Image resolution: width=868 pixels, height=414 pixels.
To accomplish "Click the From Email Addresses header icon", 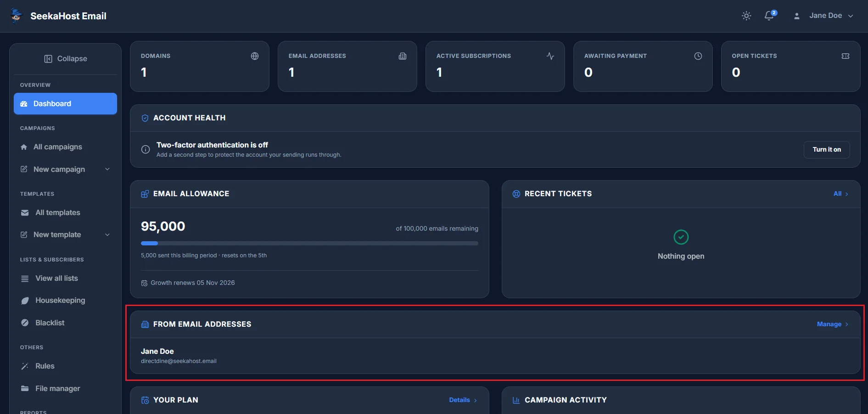I will pyautogui.click(x=145, y=324).
